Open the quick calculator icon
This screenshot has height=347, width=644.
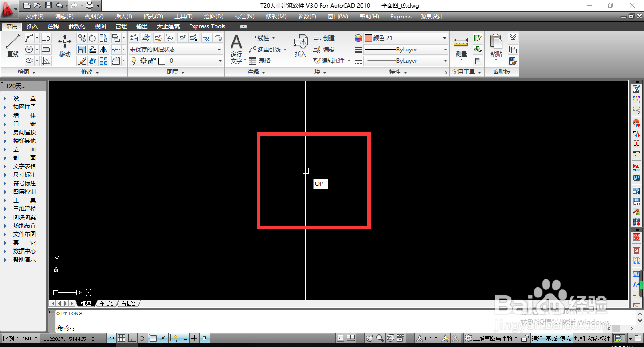pos(478,61)
